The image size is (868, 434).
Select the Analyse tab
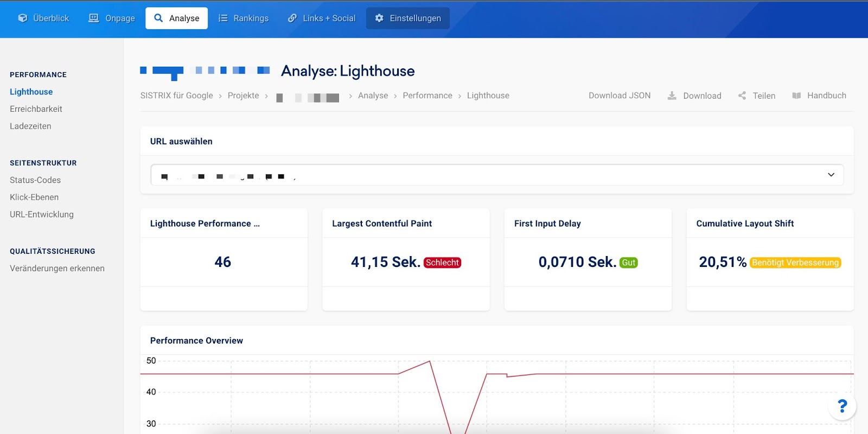pyautogui.click(x=176, y=18)
